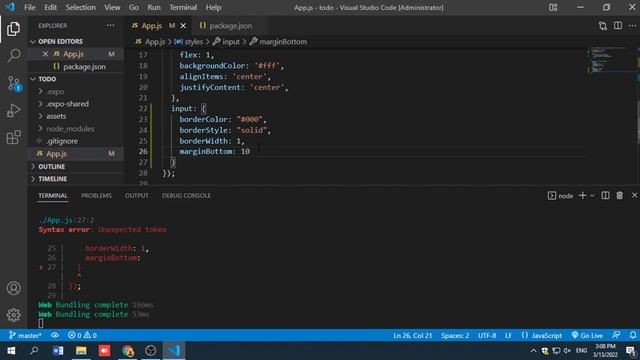Split the terminal panel

pyautogui.click(x=605, y=196)
